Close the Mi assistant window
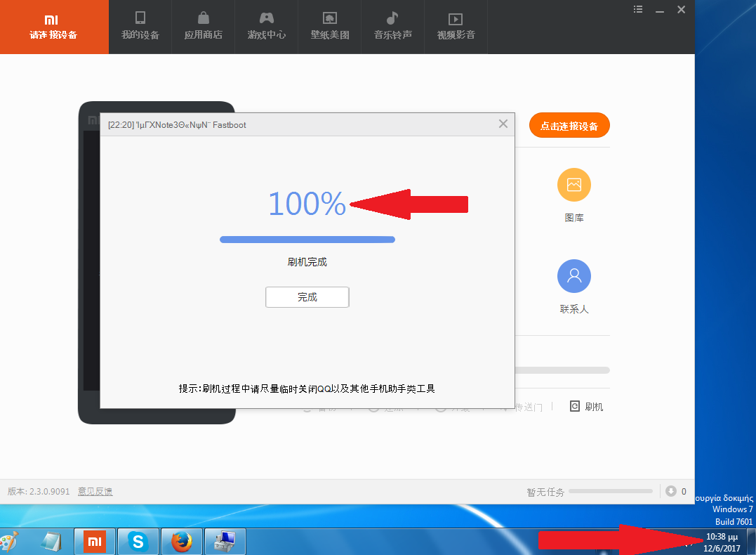 click(682, 9)
